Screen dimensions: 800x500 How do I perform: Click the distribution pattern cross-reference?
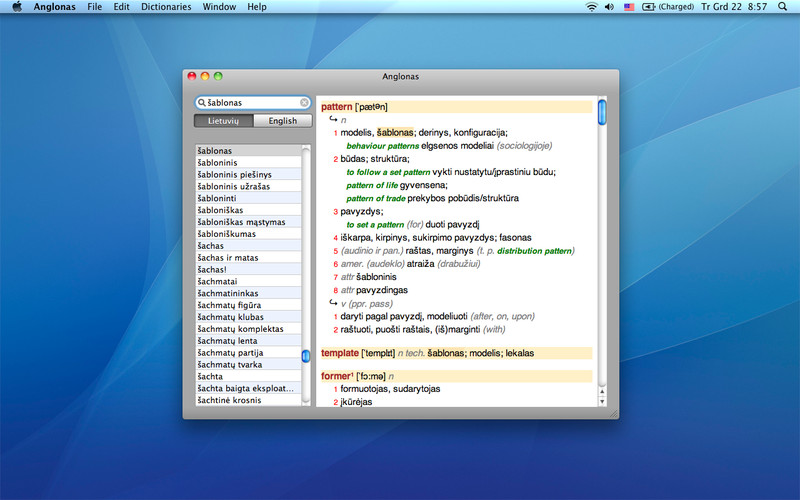click(534, 251)
